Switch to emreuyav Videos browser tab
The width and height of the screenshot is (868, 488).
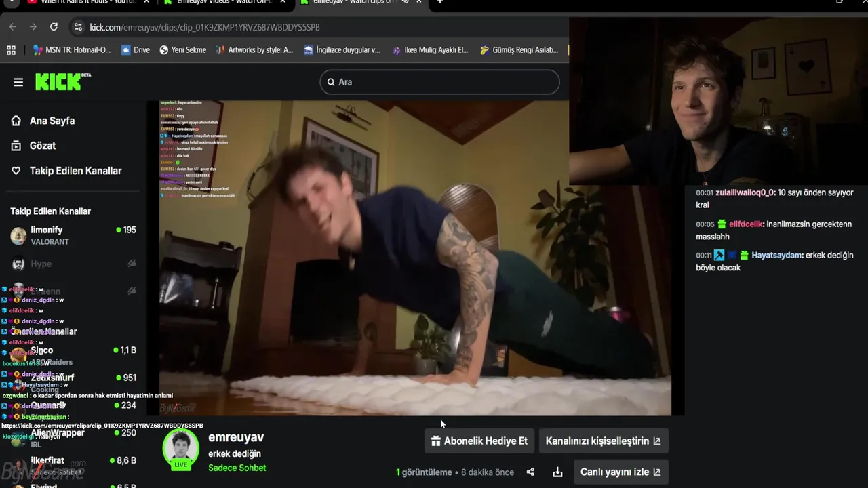pyautogui.click(x=224, y=3)
